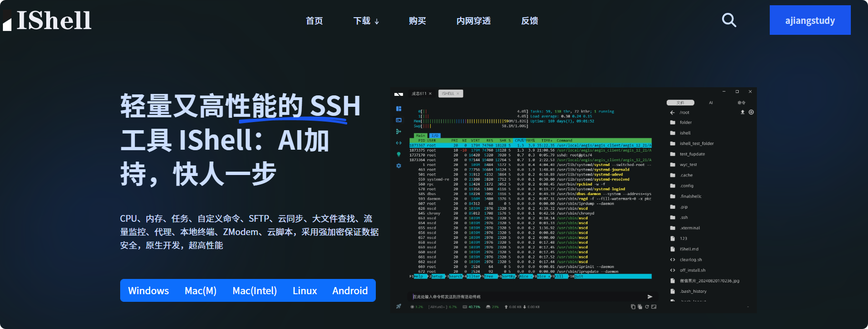Click the branch-merge icon in IShell sidebar
The width and height of the screenshot is (868, 329).
coord(399,131)
